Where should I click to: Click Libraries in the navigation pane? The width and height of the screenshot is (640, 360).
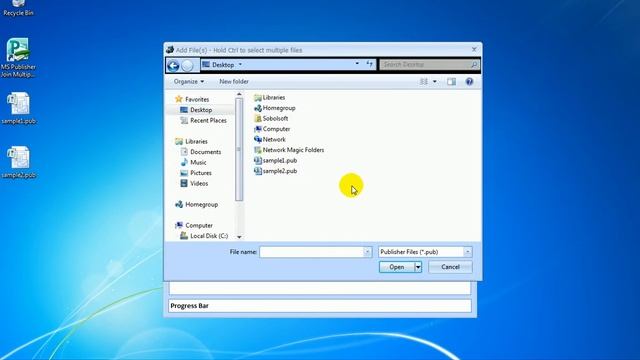[191, 141]
